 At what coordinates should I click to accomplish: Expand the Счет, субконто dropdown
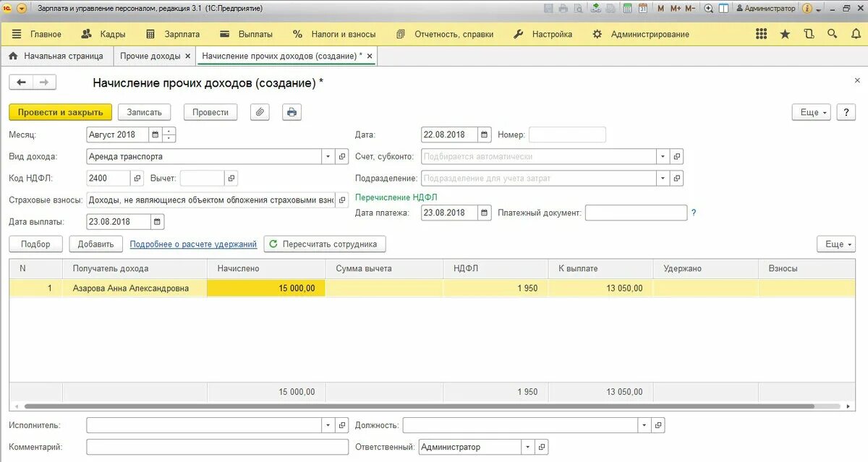pos(663,156)
